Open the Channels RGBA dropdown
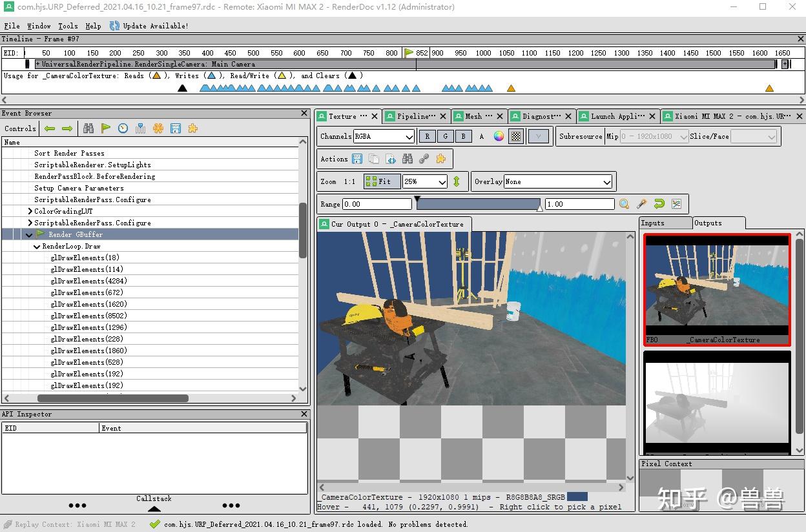The image size is (806, 532). [384, 136]
